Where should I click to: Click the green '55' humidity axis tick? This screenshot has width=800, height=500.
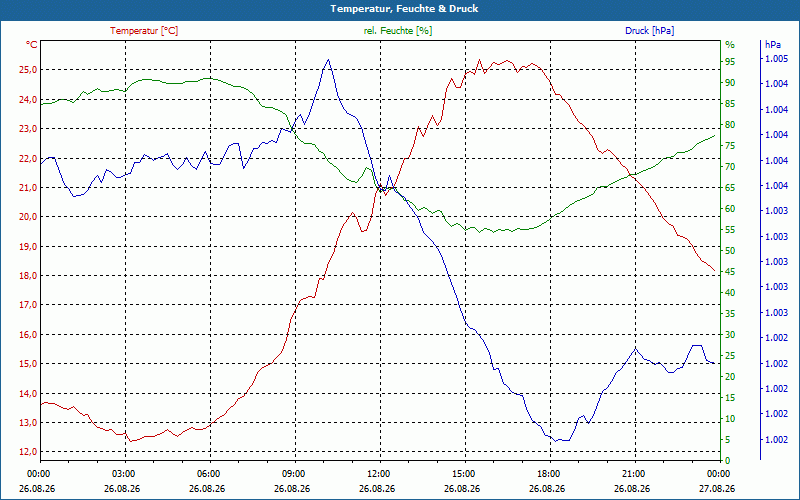tap(730, 230)
